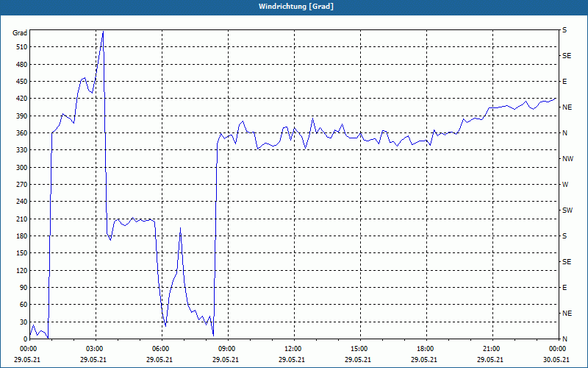Select the 29.05.21 date under 18:00
Viewport: 588px width, 368px height.
[424, 359]
